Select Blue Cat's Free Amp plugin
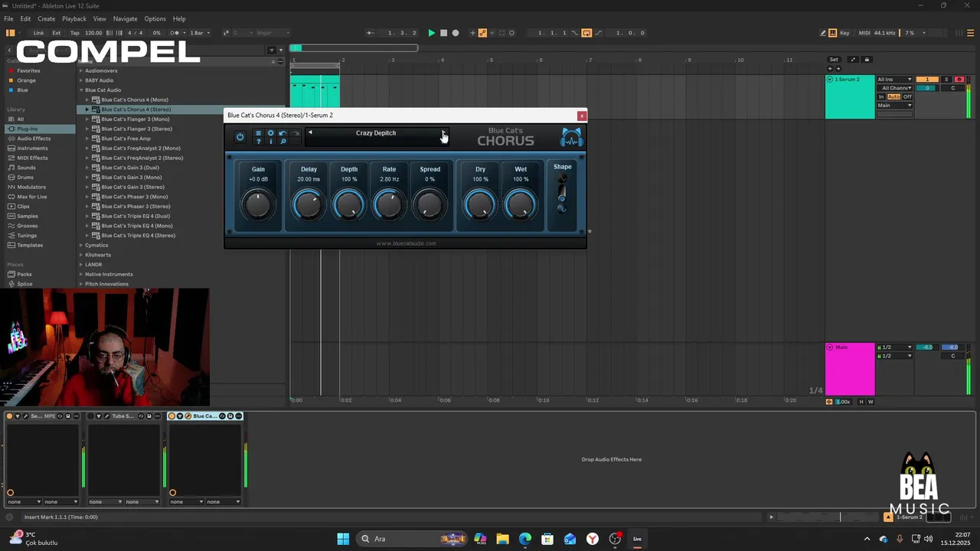Viewport: 980px width, 551px height. (126, 139)
